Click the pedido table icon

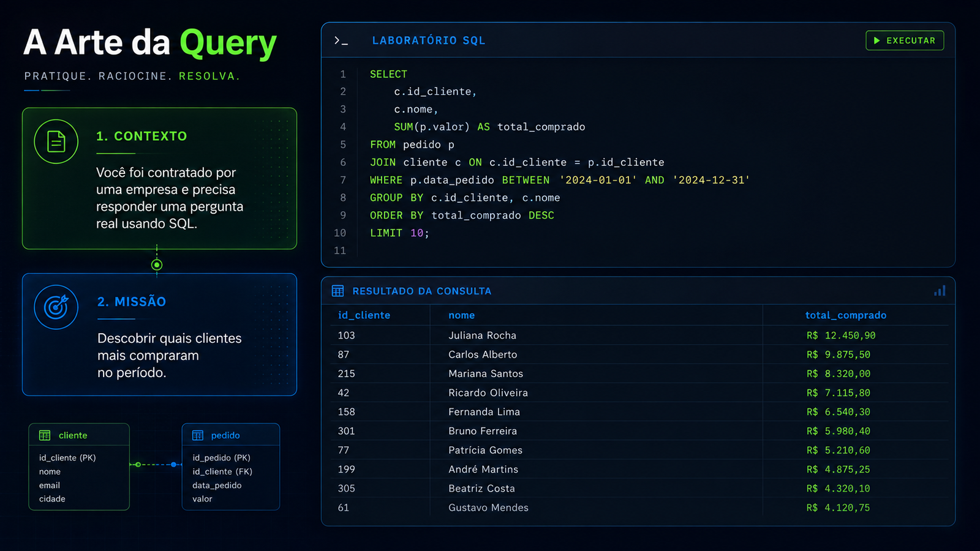pyautogui.click(x=197, y=435)
